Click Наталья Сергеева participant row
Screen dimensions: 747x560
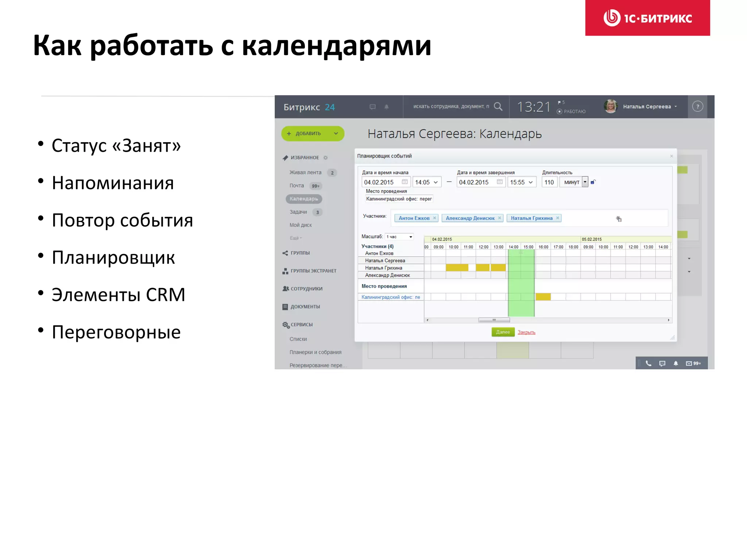(515, 260)
